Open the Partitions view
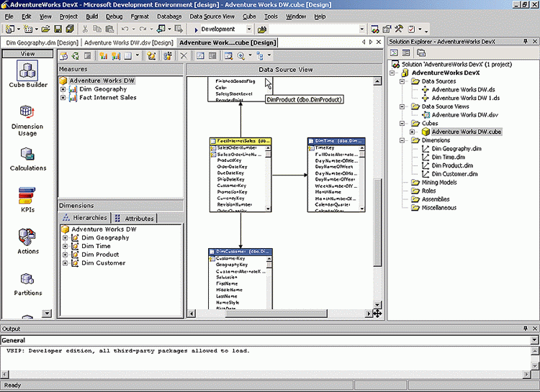This screenshot has height=392, width=540. tap(28, 284)
